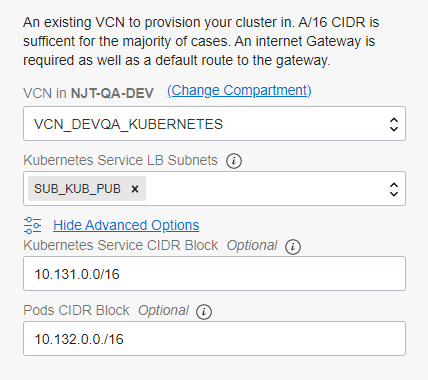This screenshot has height=380, width=428.
Task: Click Optional text beside Pods CIDR Block
Action: 163,310
